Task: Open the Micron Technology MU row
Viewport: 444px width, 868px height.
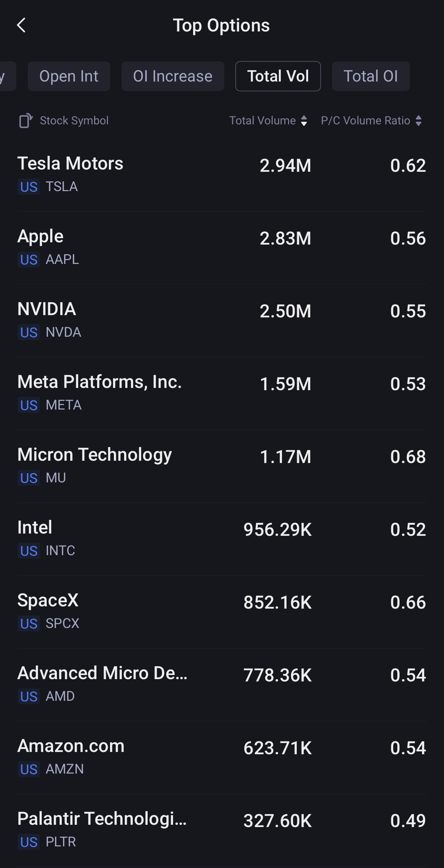Action: coord(222,466)
